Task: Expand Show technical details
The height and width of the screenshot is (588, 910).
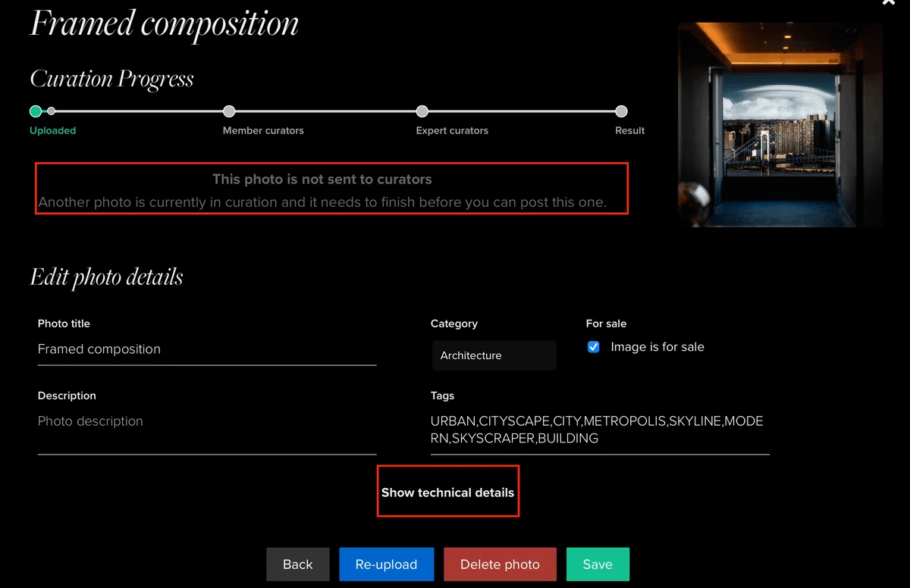Action: coord(447,493)
